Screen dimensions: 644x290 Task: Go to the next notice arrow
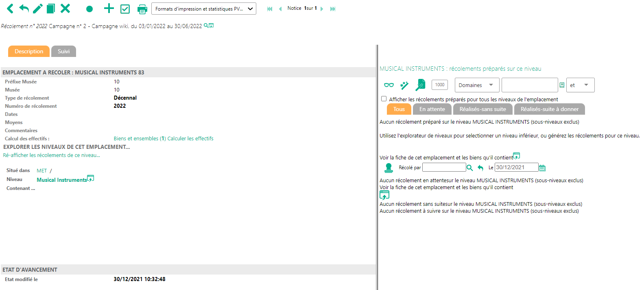click(322, 9)
